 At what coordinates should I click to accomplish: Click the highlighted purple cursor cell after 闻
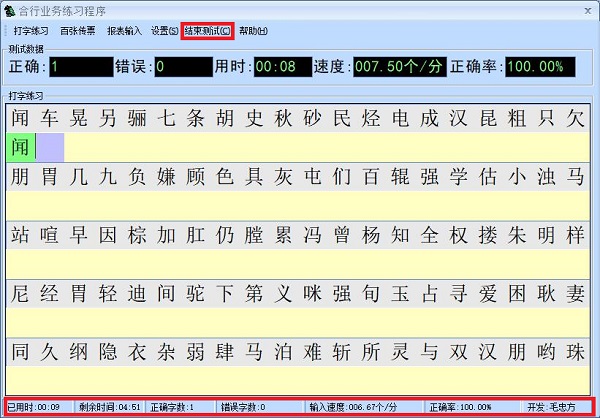pyautogui.click(x=49, y=147)
